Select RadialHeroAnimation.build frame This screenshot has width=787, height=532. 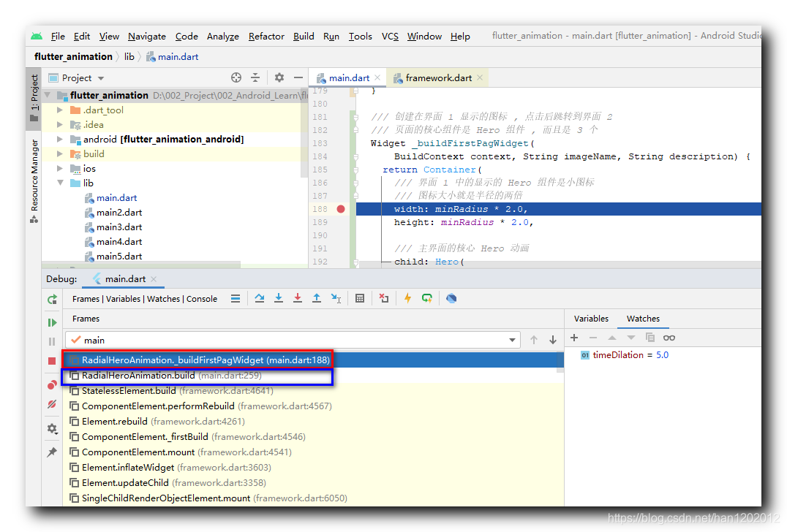click(313, 376)
